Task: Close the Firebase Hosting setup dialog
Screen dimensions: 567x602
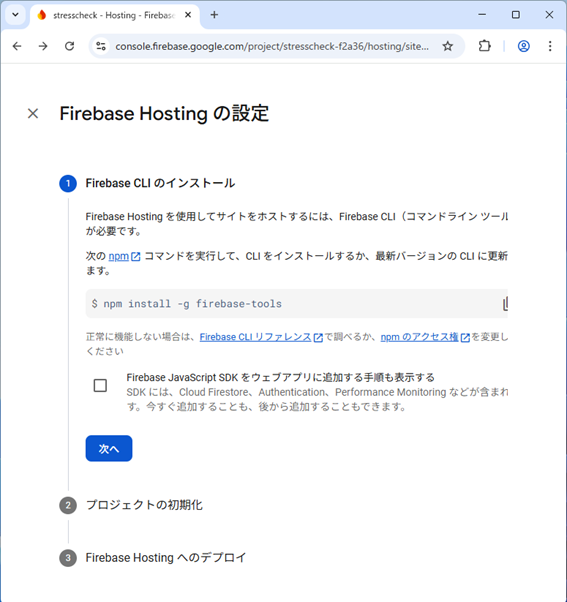Action: [x=33, y=114]
